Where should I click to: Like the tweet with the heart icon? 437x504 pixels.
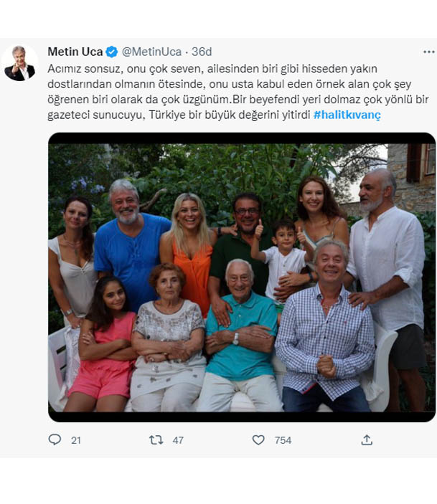pyautogui.click(x=258, y=439)
